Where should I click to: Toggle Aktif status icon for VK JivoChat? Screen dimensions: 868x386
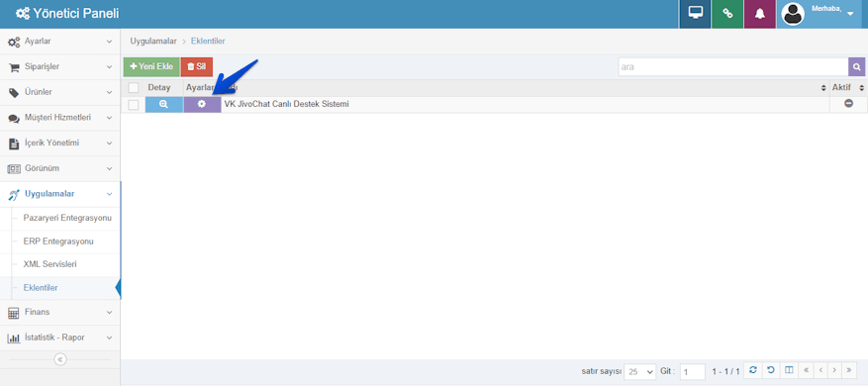click(x=848, y=104)
